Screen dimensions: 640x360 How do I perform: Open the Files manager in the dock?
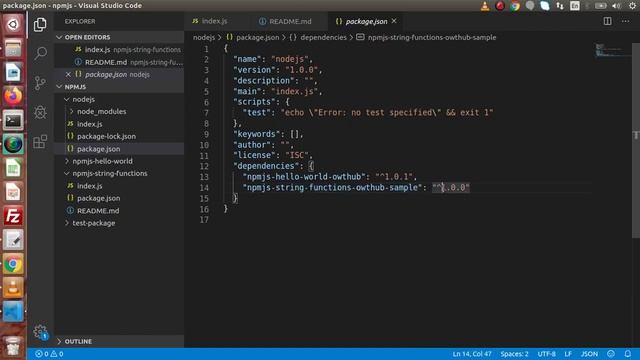(x=13, y=49)
